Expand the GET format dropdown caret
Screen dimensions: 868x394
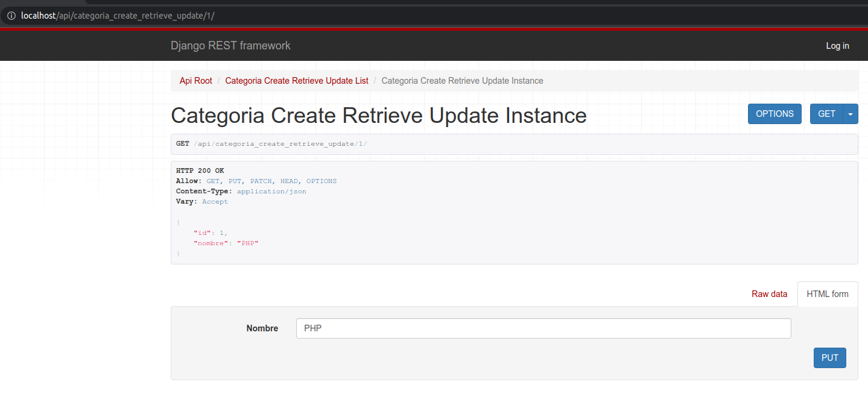pos(851,114)
